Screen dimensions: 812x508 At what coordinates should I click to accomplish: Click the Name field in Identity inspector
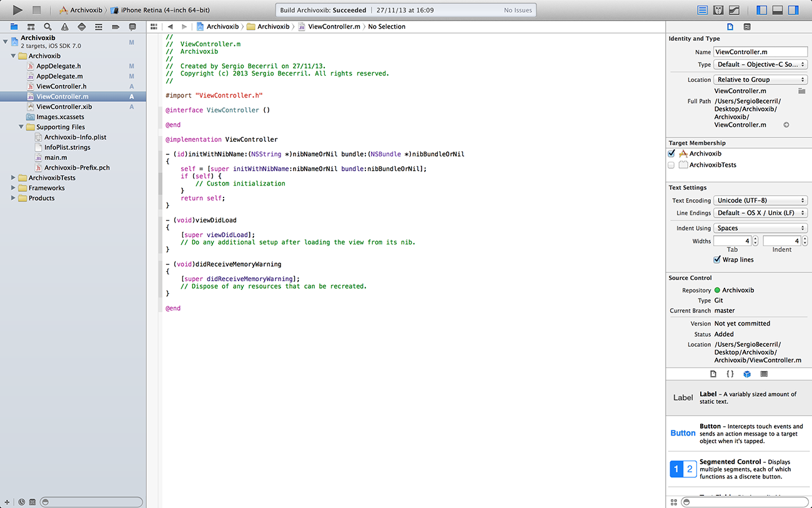[x=760, y=52]
